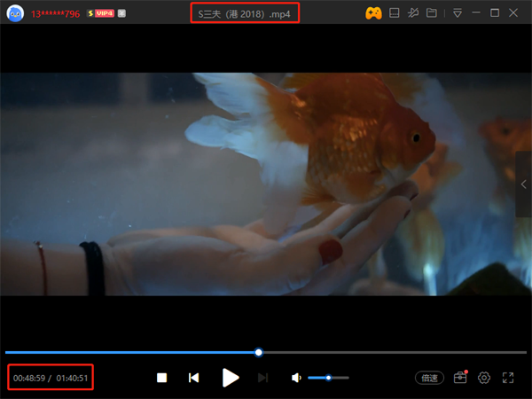Image resolution: width=532 pixels, height=399 pixels.
Task: Open file via the folder icon
Action: (432, 13)
